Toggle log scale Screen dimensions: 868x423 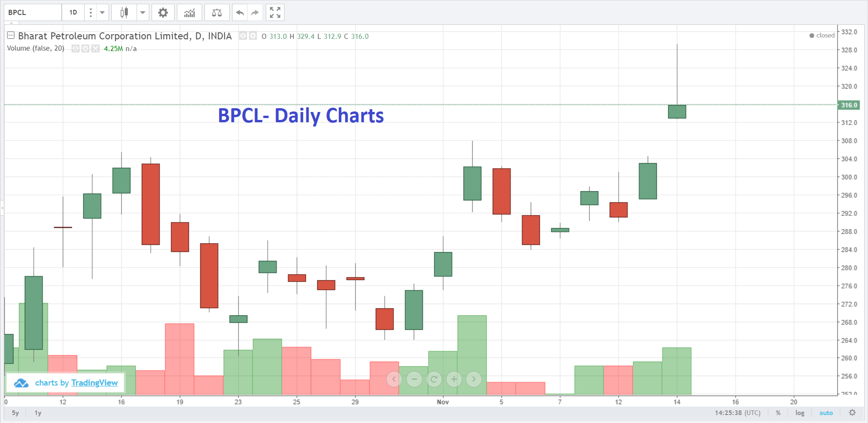click(800, 413)
